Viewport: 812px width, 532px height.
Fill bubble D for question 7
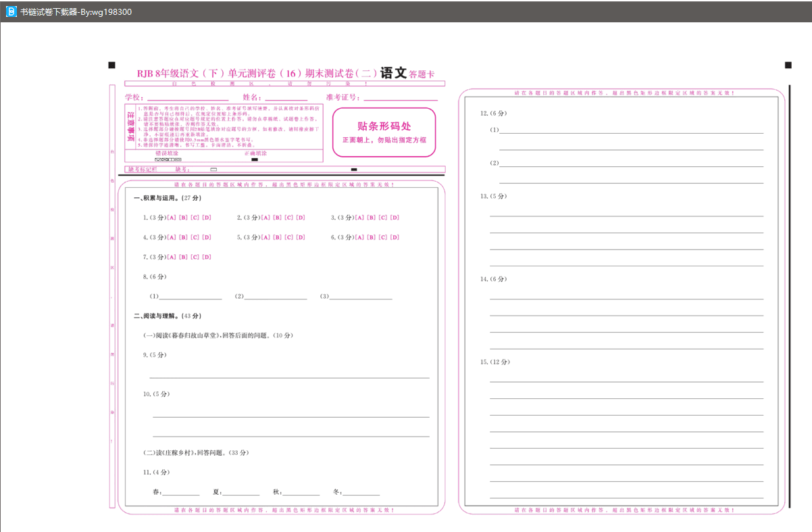pos(207,258)
